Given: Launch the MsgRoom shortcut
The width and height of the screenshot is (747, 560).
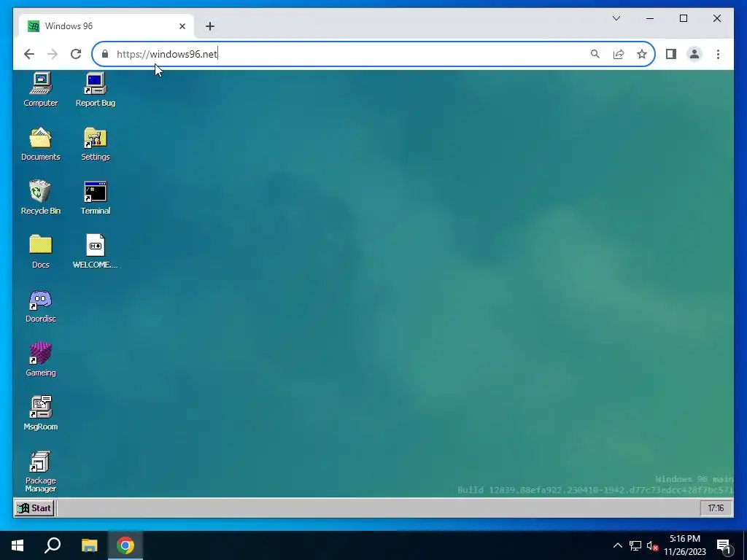Looking at the screenshot, I should [41, 413].
